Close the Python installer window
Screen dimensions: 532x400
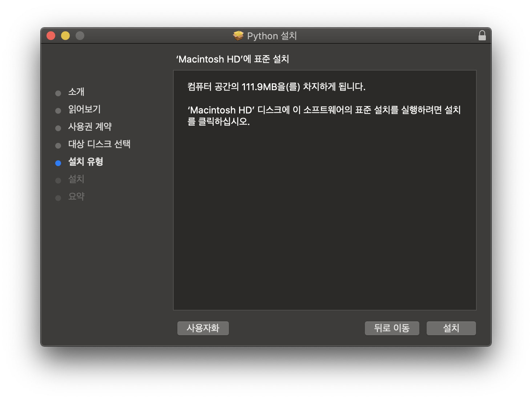[x=51, y=36]
